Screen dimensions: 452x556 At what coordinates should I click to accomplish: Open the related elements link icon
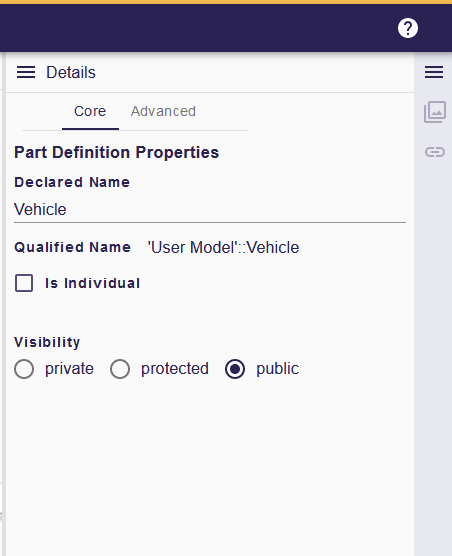click(x=435, y=152)
